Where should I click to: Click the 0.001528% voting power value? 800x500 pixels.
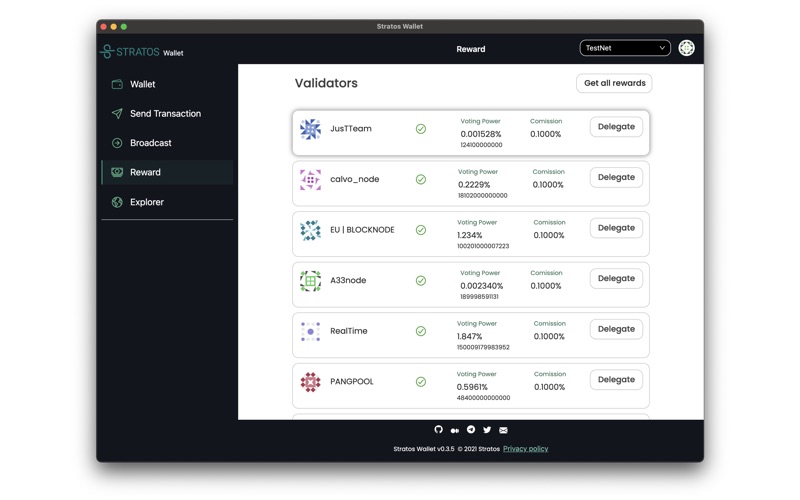pyautogui.click(x=481, y=134)
